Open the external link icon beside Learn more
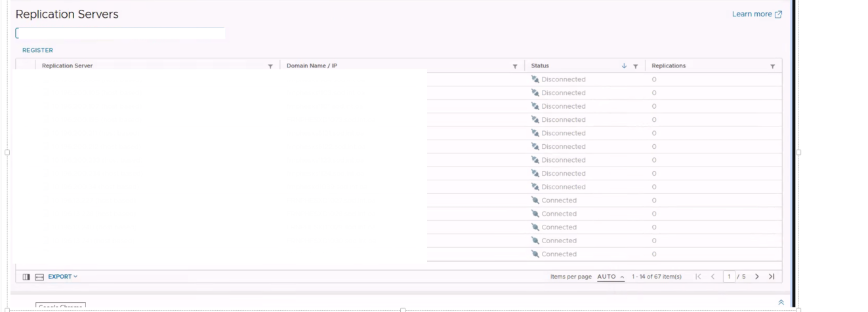 (x=779, y=14)
